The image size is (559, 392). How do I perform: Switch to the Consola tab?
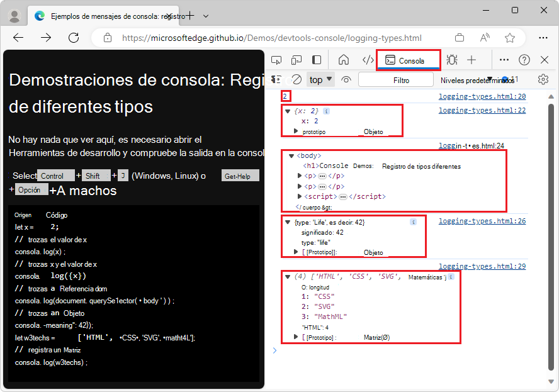pos(408,60)
